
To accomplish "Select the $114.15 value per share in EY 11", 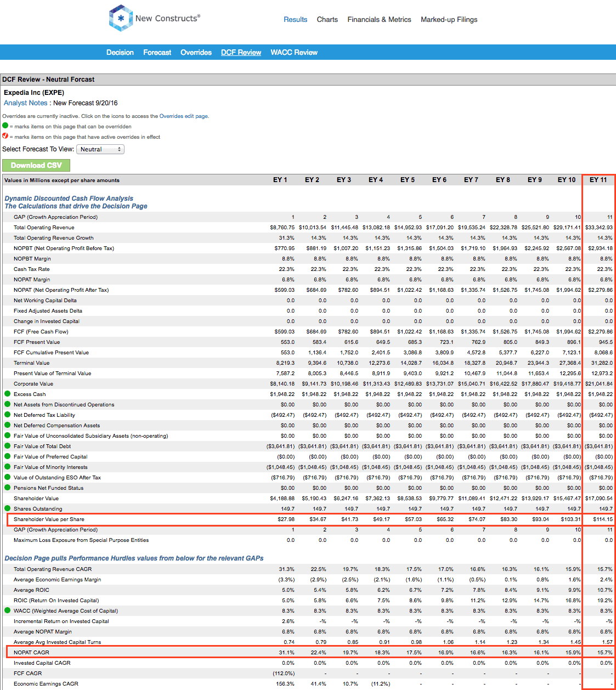I will tap(603, 519).
